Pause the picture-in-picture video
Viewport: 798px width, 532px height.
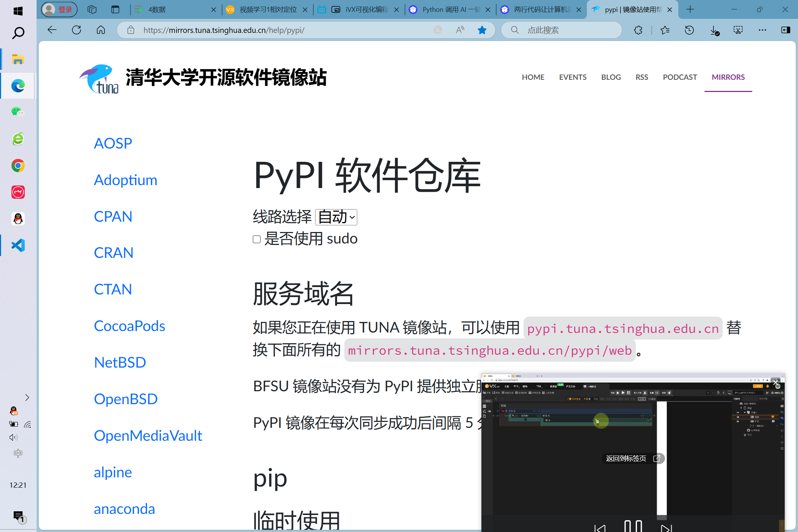[633, 526]
